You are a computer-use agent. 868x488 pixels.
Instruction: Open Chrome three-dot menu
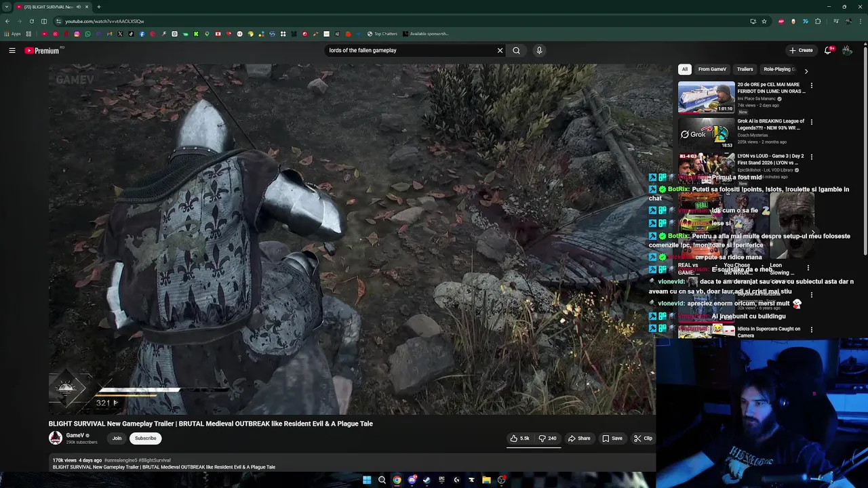pyautogui.click(x=860, y=21)
